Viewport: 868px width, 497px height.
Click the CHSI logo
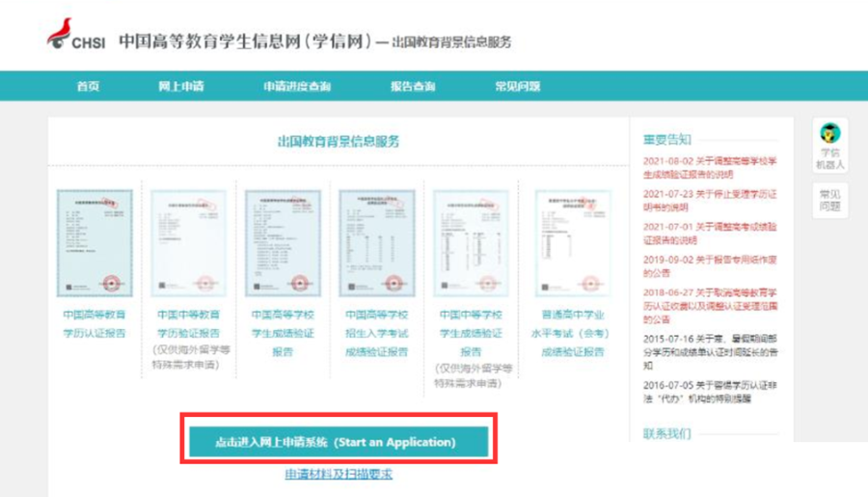pyautogui.click(x=76, y=35)
